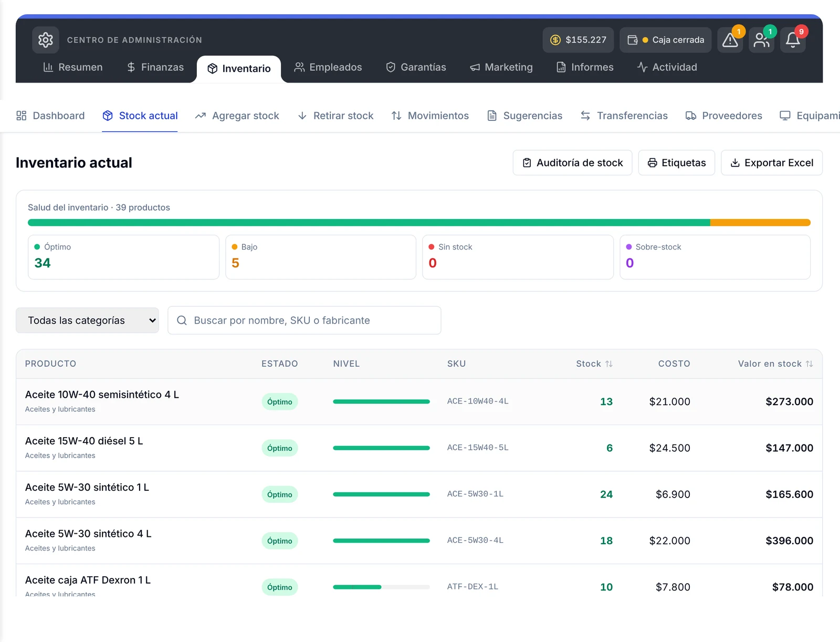
Task: Select the Sobre-stock health card
Action: tap(715, 257)
